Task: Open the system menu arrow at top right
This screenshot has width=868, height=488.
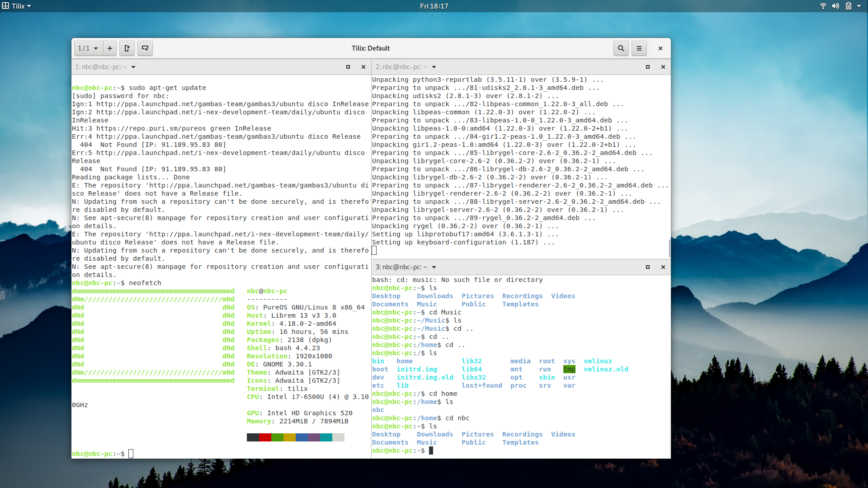Action: tap(859, 6)
